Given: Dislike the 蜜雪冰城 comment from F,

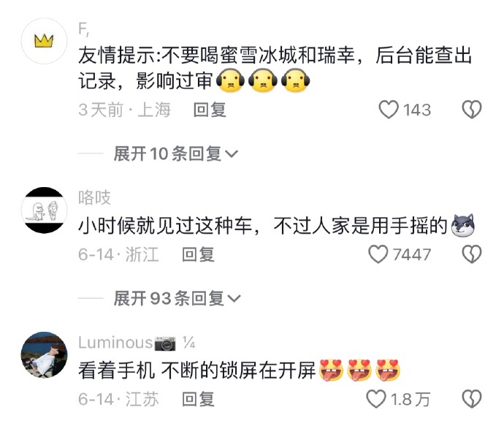Looking at the screenshot, I should coord(472,110).
